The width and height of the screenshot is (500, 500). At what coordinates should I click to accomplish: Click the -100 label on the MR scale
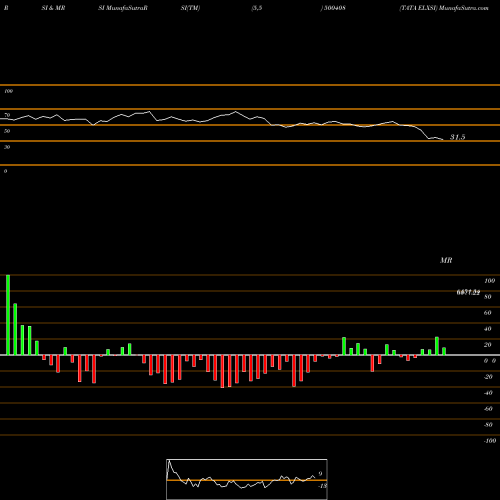(490, 441)
